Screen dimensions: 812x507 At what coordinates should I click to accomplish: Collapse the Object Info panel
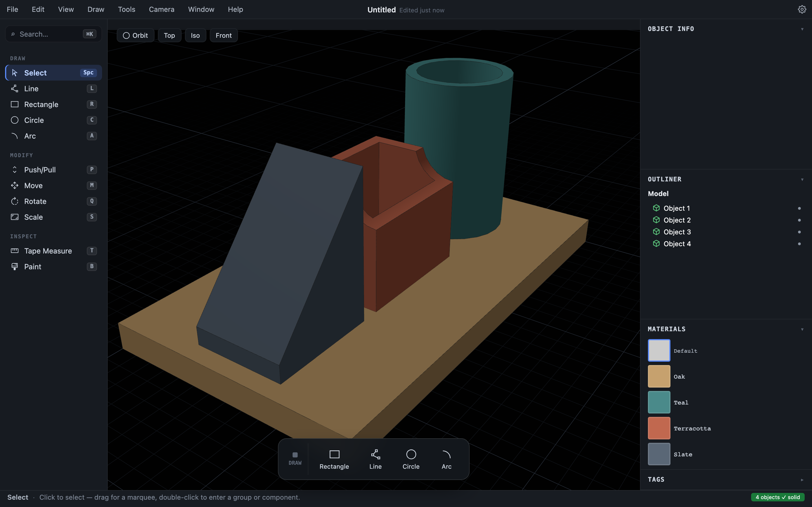802,29
